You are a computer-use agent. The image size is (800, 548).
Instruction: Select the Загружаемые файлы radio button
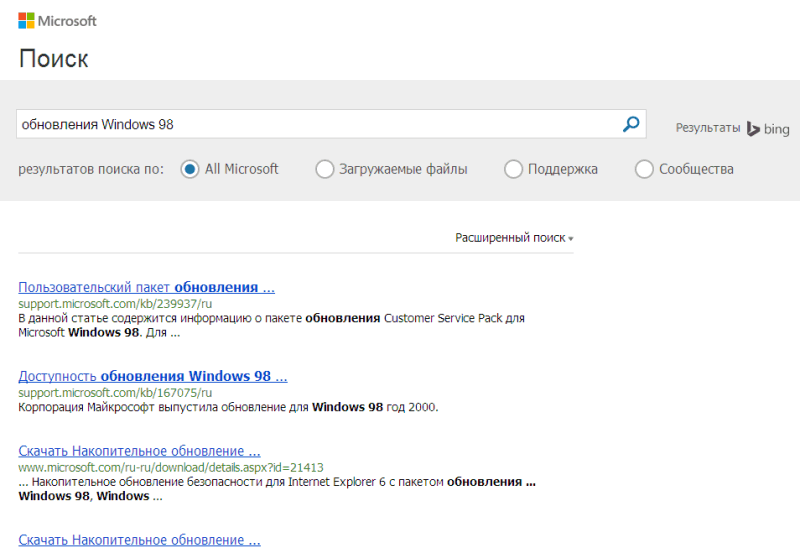[x=324, y=169]
